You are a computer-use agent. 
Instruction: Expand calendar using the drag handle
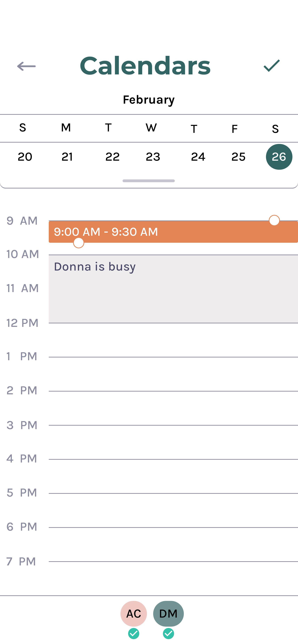149,181
